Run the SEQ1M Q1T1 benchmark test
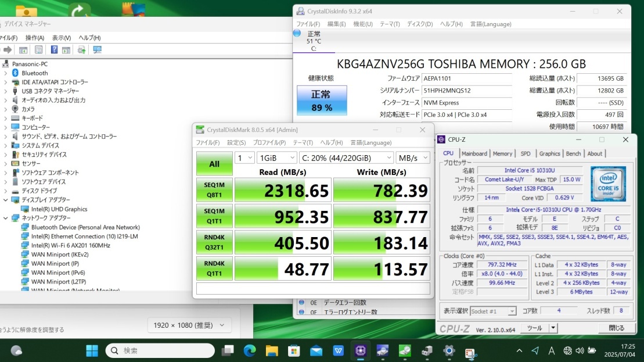The width and height of the screenshot is (644, 362). tap(214, 216)
